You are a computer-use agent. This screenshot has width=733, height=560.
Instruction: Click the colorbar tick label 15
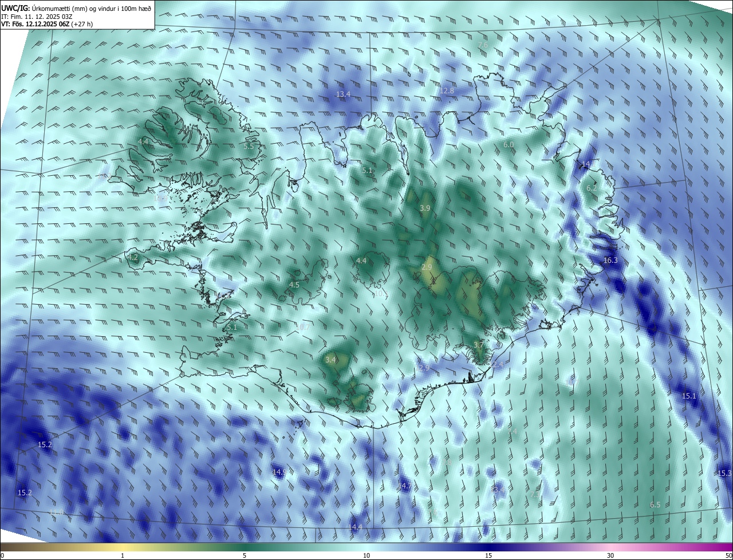pos(488,556)
